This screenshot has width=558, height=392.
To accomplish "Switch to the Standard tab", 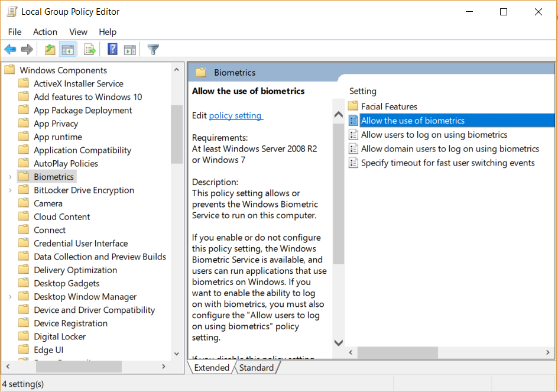I will coord(256,368).
